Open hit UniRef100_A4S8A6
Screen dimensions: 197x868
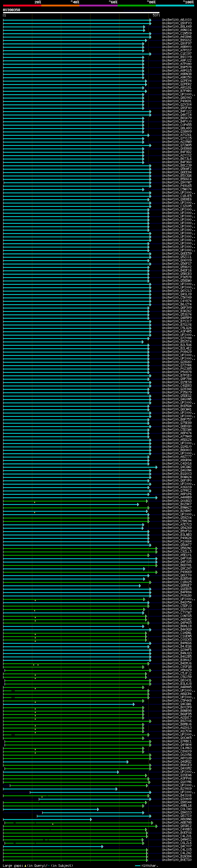click(x=177, y=37)
